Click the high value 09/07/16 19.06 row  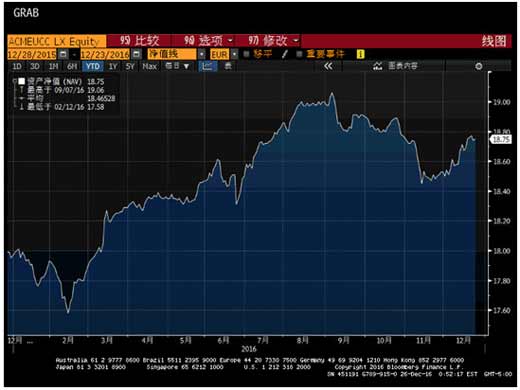pos(62,90)
